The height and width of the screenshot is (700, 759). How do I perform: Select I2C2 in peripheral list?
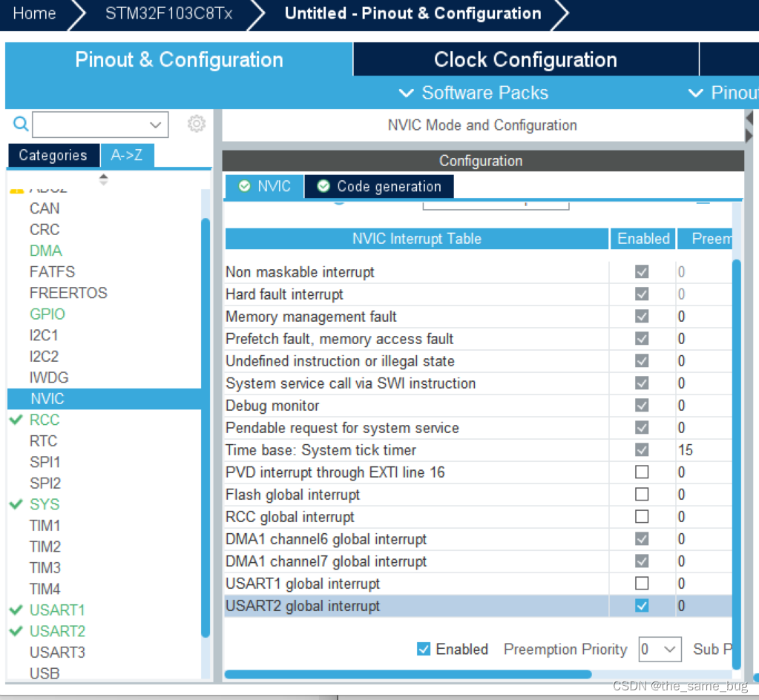(x=44, y=356)
